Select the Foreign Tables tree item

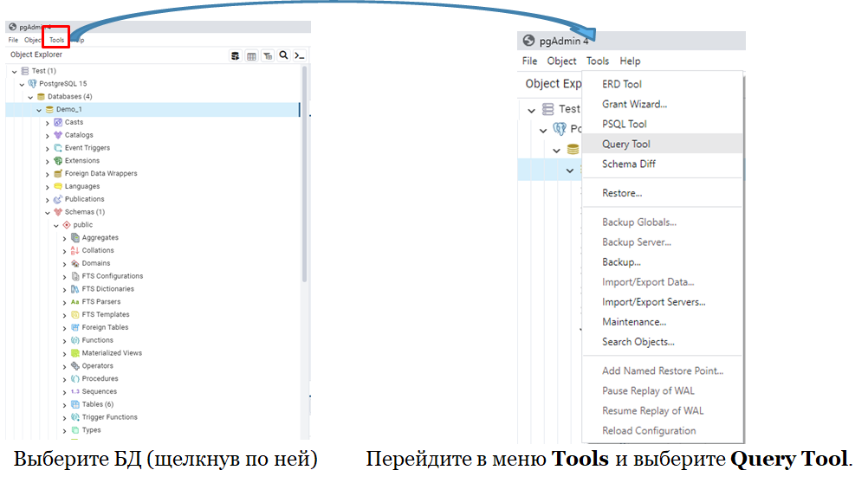pos(105,327)
